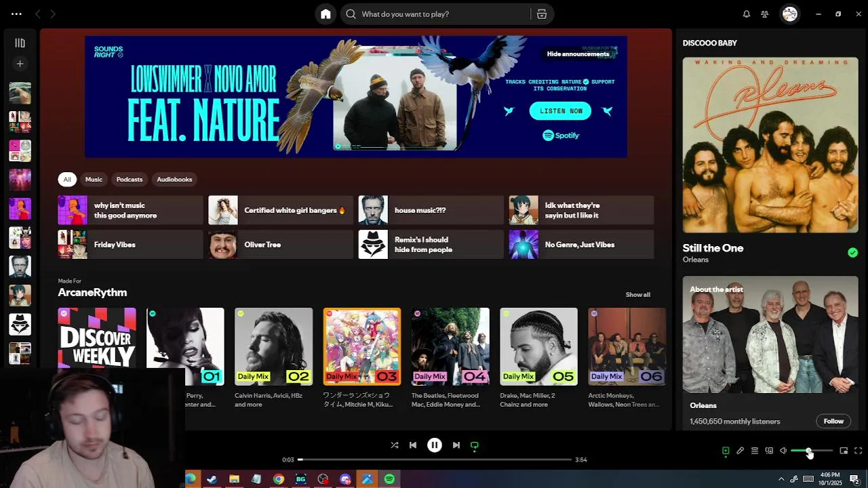Select the Music filter chip

[94, 180]
